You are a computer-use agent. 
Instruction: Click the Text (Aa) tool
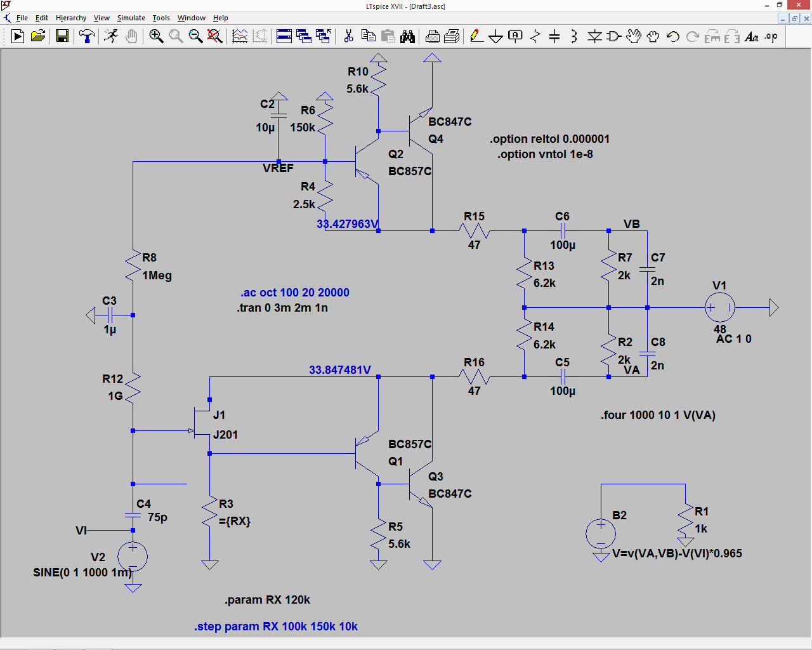point(752,36)
